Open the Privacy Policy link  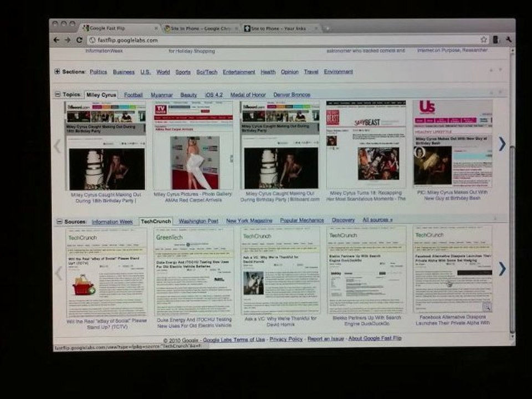coord(286,339)
